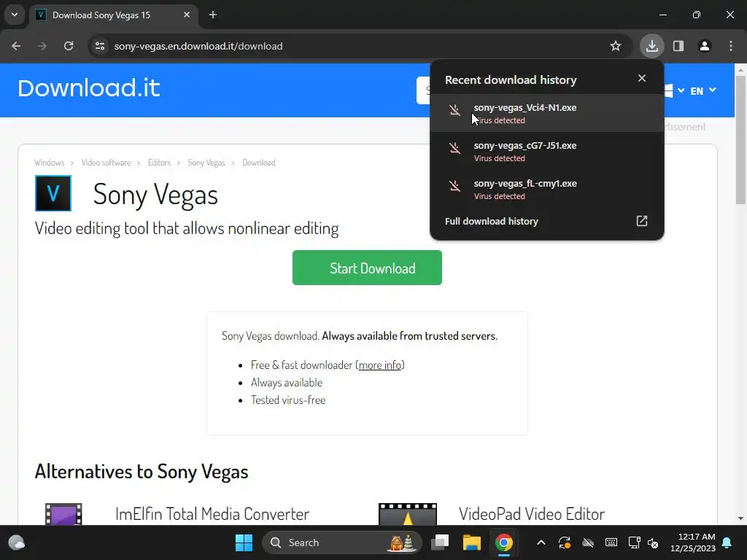Click the Download.it logo

[x=88, y=88]
